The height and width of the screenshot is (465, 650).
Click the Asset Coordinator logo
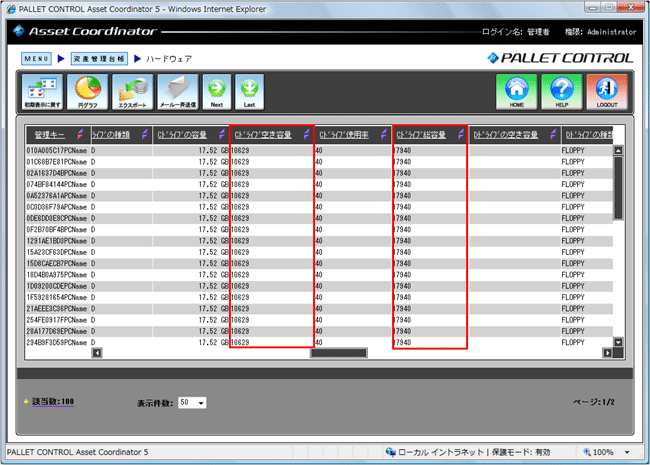tap(85, 31)
